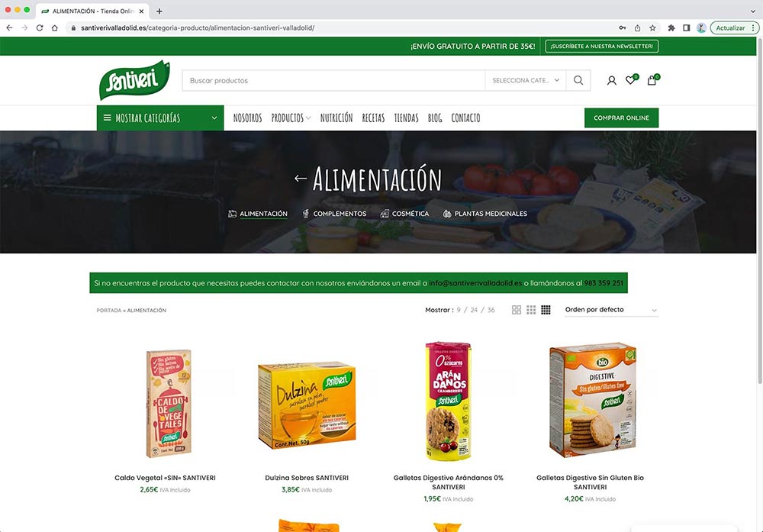Open the wishlist heart icon

point(631,80)
